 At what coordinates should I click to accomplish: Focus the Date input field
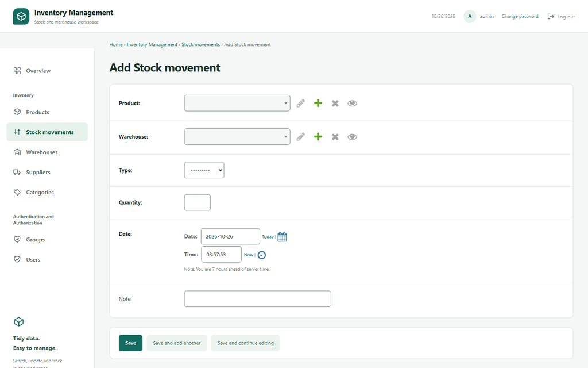(x=230, y=236)
